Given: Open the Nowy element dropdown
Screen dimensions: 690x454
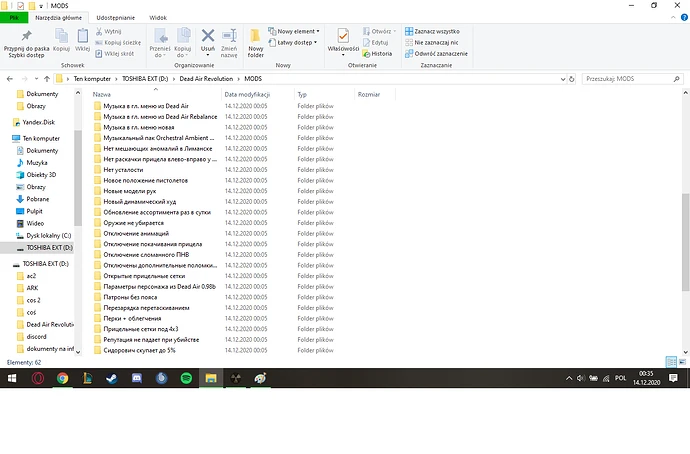Looking at the screenshot, I should pyautogui.click(x=294, y=31).
